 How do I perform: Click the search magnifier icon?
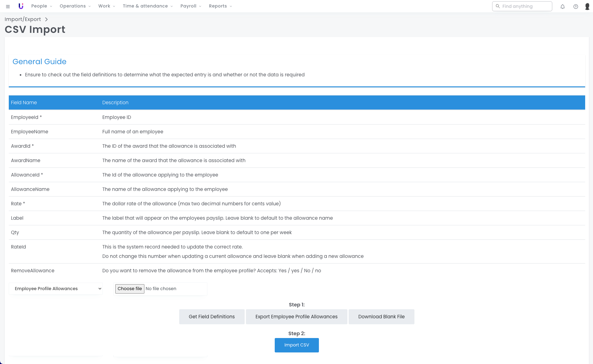pos(497,6)
